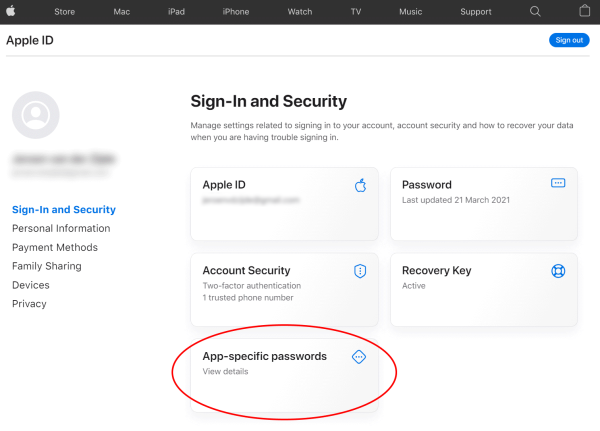Select Privacy in the sidebar
This screenshot has height=431, width=600.
click(29, 304)
